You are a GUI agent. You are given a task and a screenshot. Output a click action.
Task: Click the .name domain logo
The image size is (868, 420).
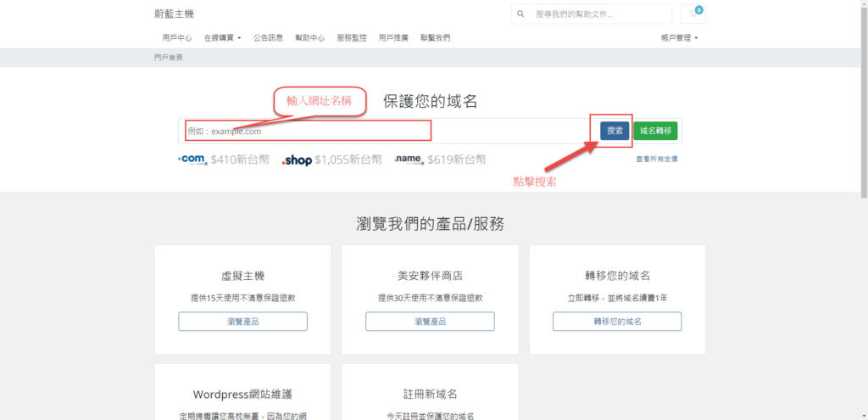[409, 160]
